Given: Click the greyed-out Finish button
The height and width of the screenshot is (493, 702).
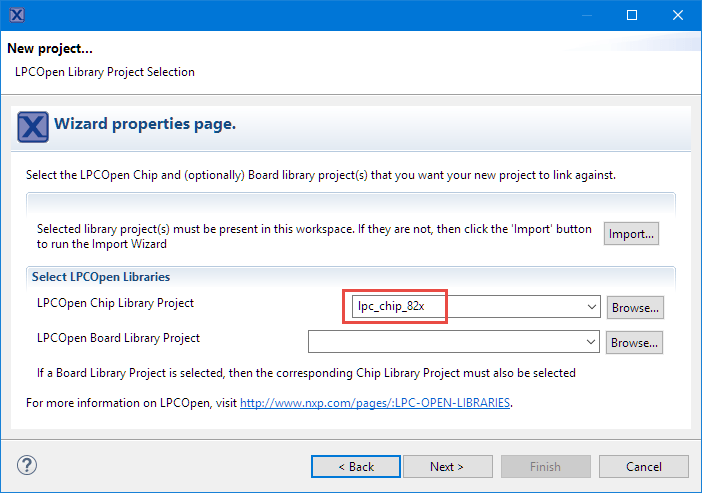Looking at the screenshot, I should (544, 466).
